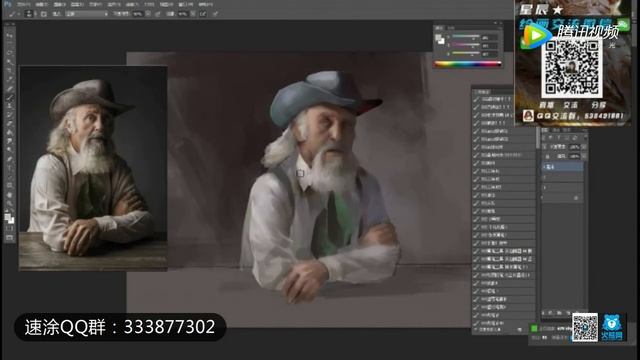
Task: Pick a color from the spectrum ramp
Action: tap(468, 64)
